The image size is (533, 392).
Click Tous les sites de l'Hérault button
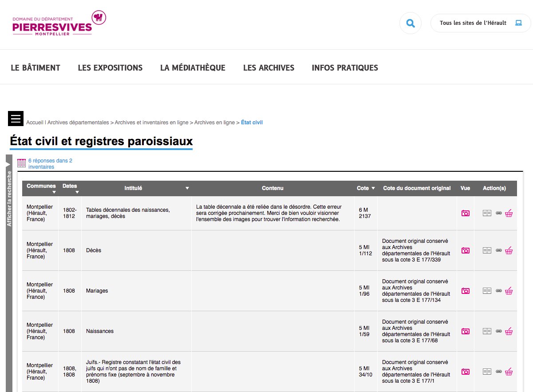[480, 23]
